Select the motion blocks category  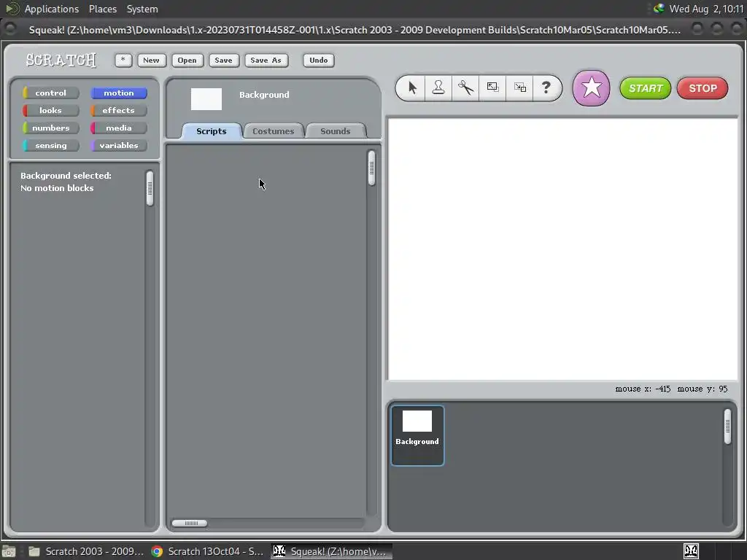pos(119,93)
